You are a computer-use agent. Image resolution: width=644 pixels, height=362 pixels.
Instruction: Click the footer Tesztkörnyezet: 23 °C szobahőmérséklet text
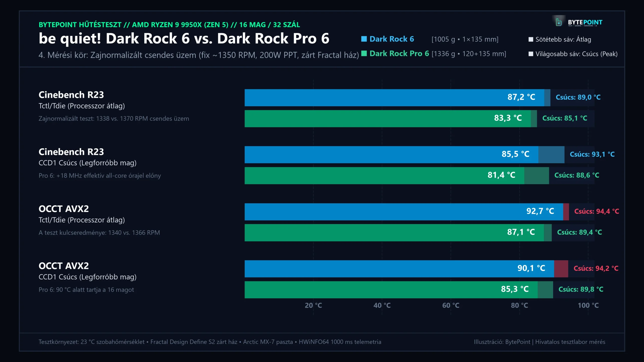click(x=210, y=342)
